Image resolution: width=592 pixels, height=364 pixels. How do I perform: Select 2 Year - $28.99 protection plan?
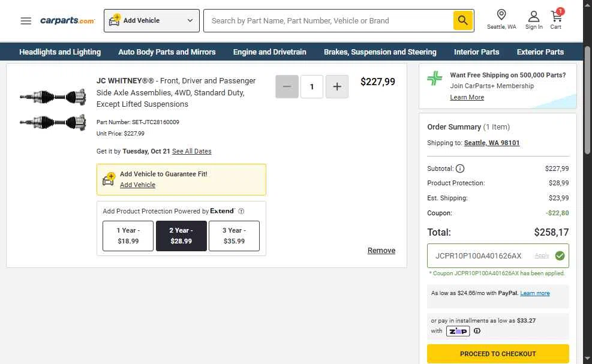coord(181,236)
